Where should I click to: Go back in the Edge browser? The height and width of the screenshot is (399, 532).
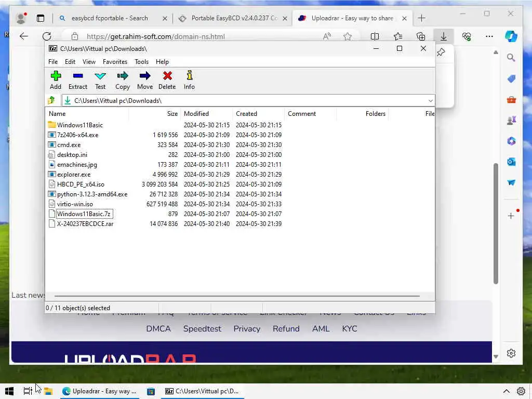pyautogui.click(x=24, y=36)
